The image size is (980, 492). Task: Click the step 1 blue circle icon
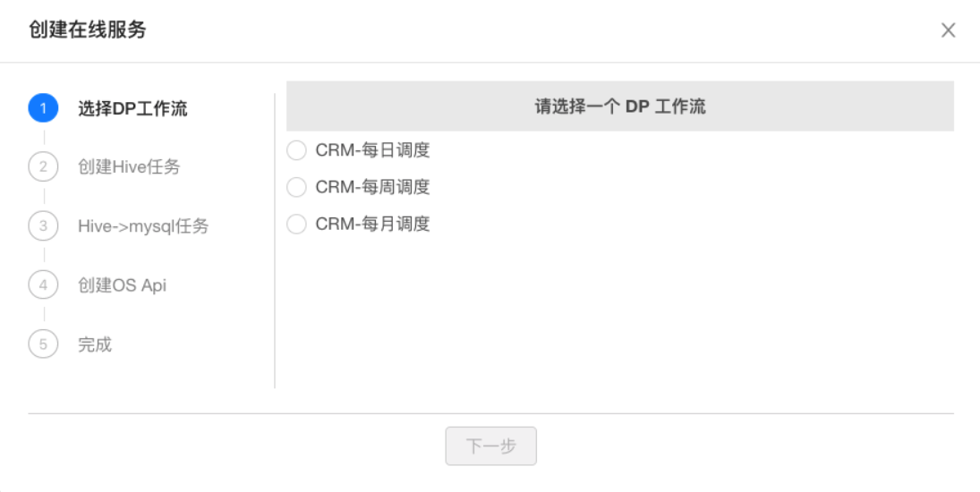43,108
